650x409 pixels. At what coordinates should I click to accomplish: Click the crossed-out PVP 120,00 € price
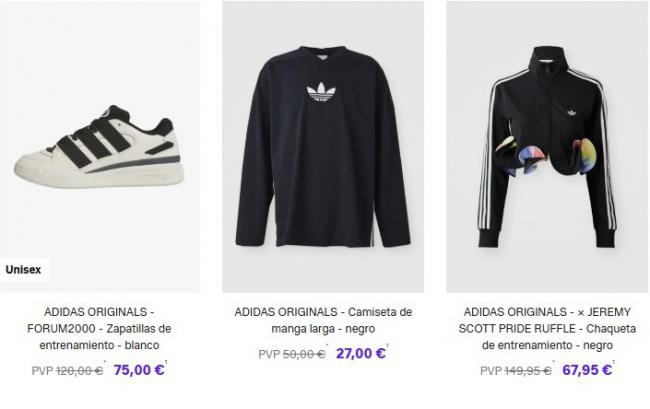click(68, 370)
